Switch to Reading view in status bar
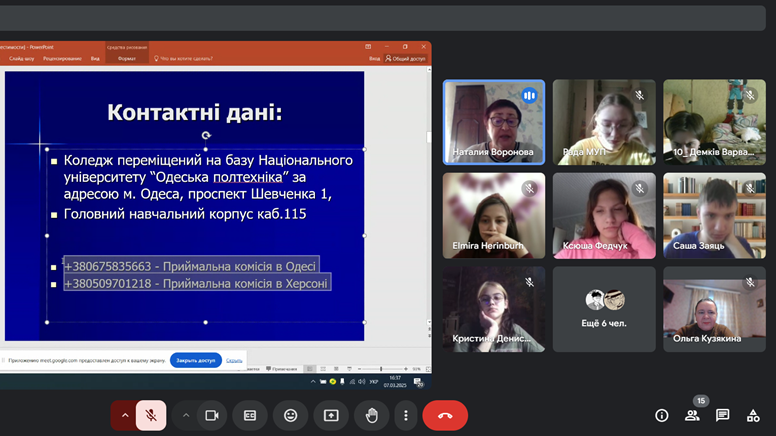 click(x=337, y=369)
